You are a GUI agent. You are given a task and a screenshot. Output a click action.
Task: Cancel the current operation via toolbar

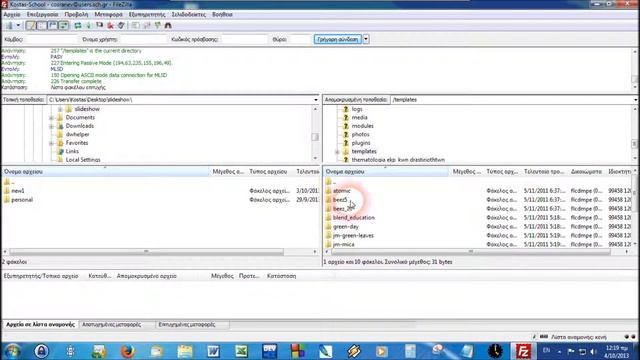coord(100,25)
